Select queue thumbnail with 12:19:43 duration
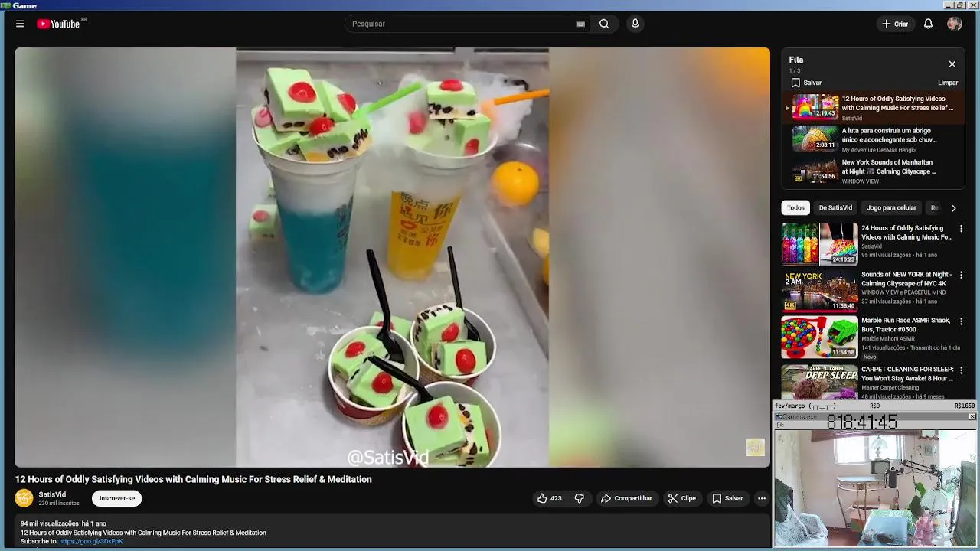Image resolution: width=980 pixels, height=551 pixels. (x=815, y=107)
